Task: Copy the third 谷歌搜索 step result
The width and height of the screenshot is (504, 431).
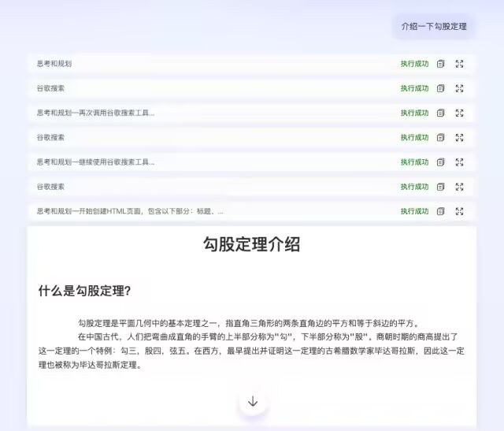Action: 441,187
